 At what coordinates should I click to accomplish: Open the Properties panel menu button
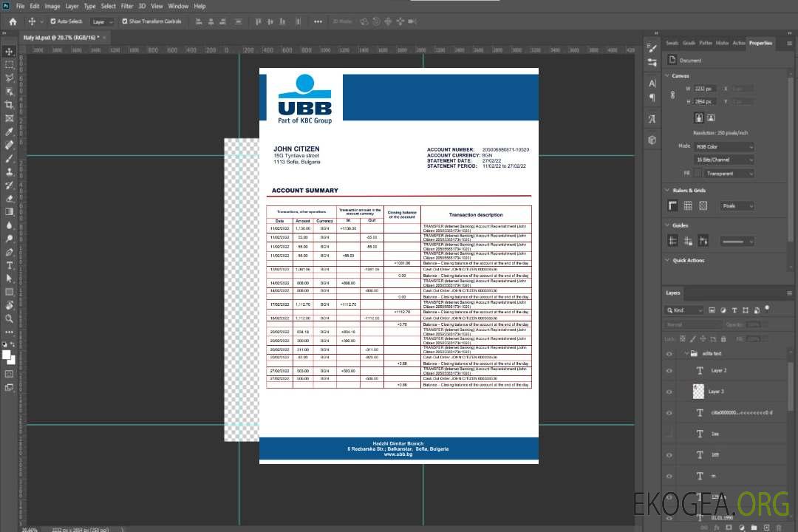789,44
